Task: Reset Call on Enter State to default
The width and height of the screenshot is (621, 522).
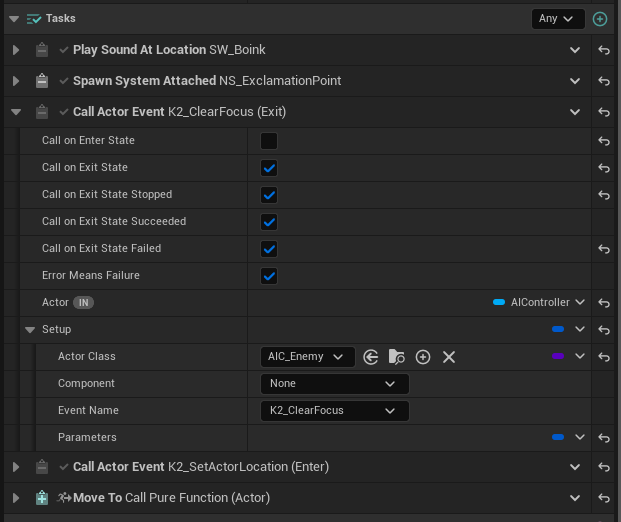Action: point(604,141)
